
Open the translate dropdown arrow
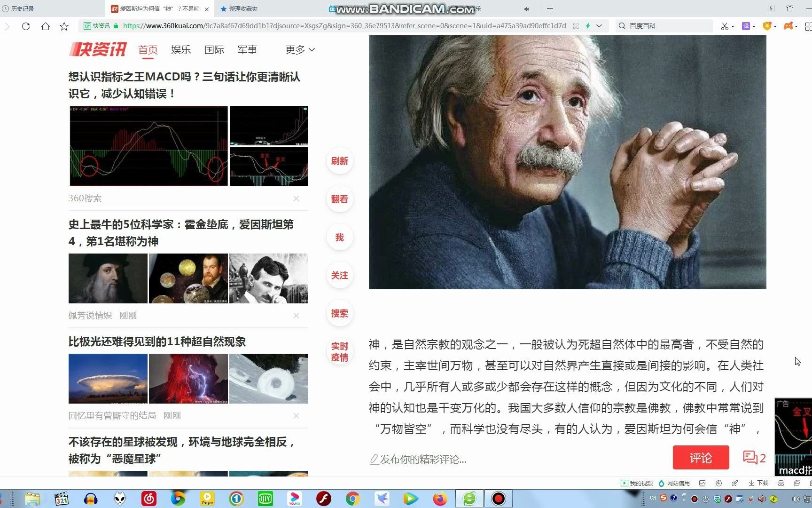point(754,26)
